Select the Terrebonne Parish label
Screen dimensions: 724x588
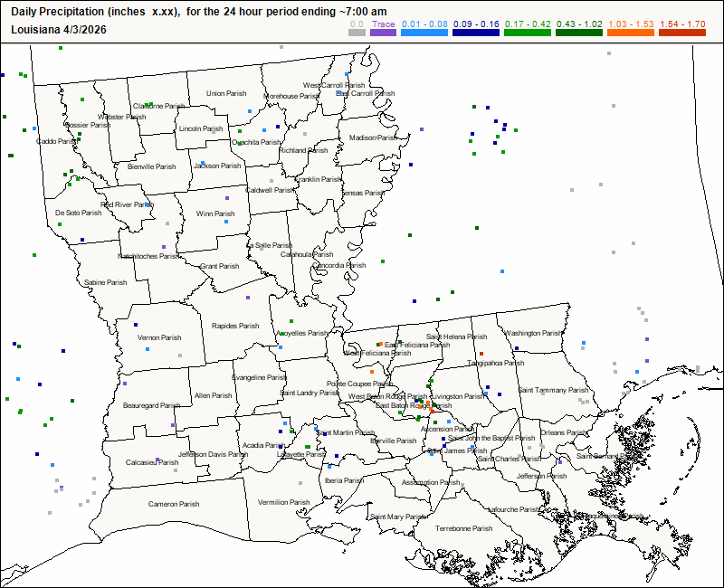[463, 528]
